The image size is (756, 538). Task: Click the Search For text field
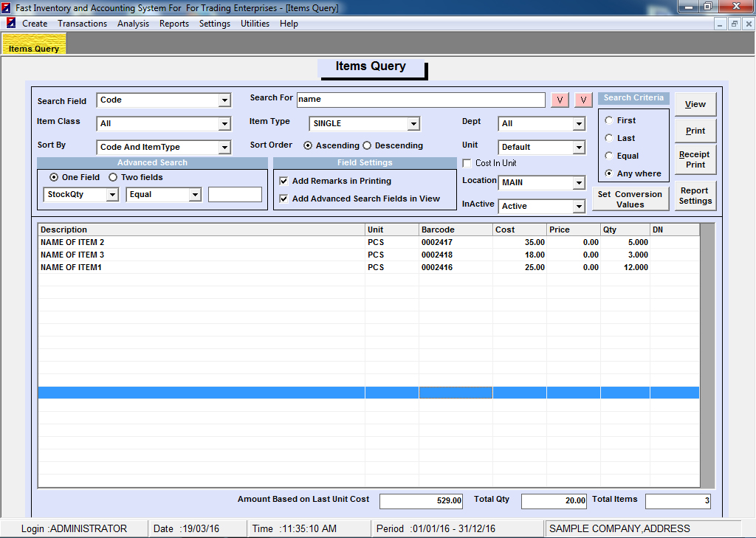(419, 100)
